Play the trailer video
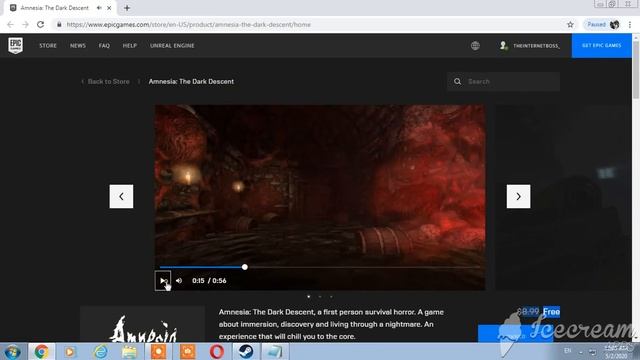 (163, 281)
